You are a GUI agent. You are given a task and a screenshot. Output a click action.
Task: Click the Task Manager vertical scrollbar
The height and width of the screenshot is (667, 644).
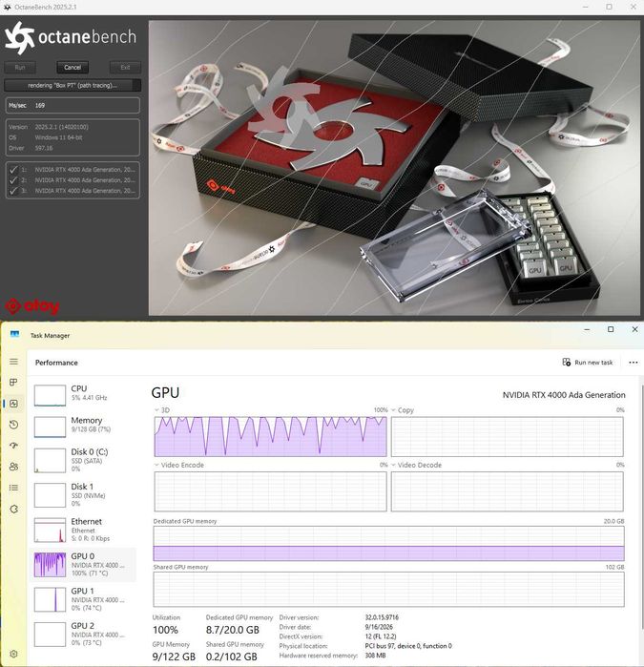(641, 506)
